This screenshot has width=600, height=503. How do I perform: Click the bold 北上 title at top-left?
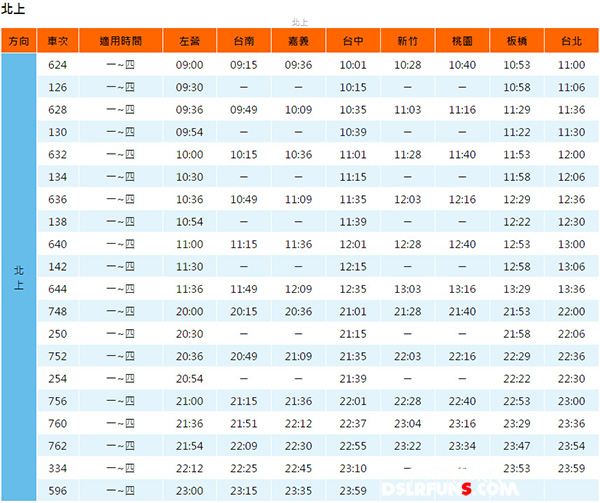15,9
